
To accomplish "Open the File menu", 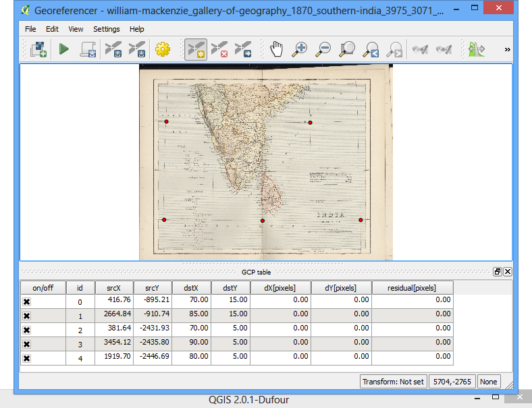I will pyautogui.click(x=30, y=29).
